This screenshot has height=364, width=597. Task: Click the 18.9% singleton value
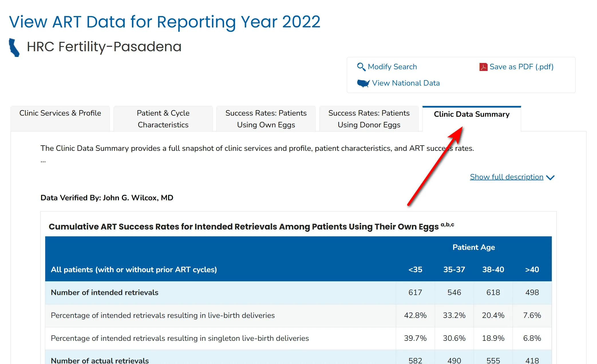493,338
